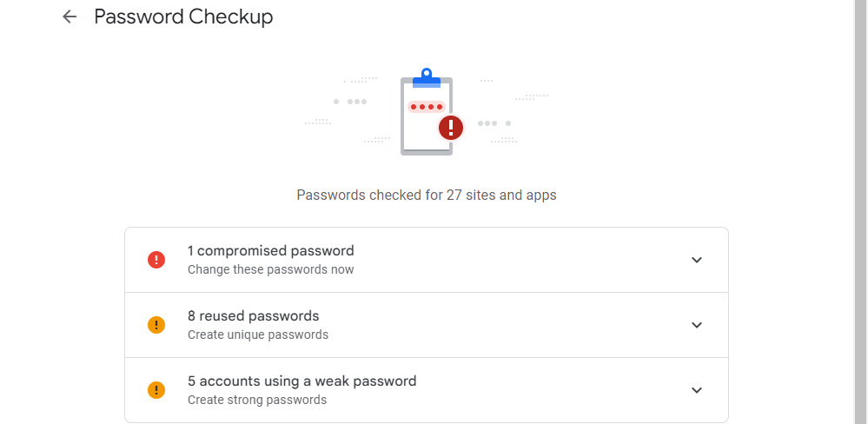Click the "Password Checkup" page title
The height and width of the screenshot is (424, 868).
pyautogui.click(x=183, y=17)
